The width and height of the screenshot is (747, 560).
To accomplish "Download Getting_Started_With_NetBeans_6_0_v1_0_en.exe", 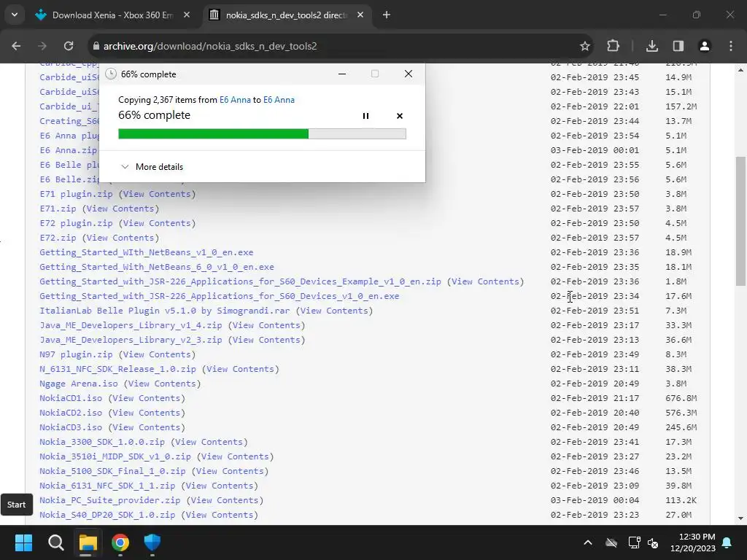I will 157,267.
